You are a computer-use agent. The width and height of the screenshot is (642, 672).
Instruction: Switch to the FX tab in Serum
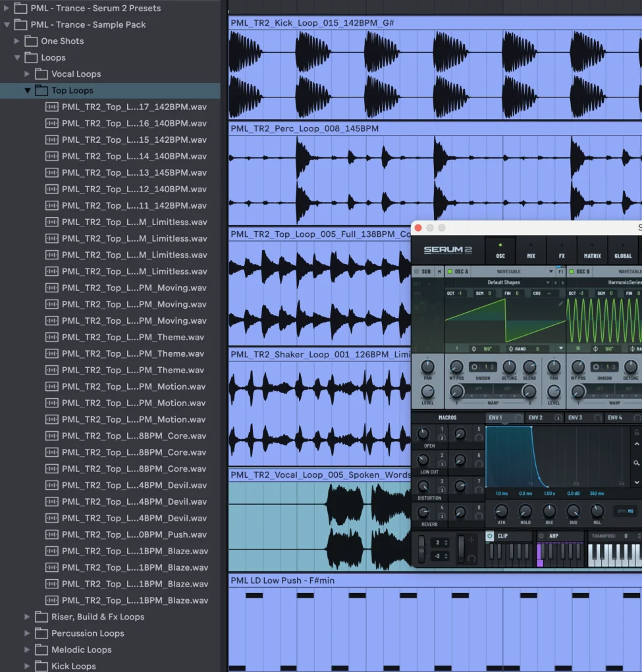(562, 251)
